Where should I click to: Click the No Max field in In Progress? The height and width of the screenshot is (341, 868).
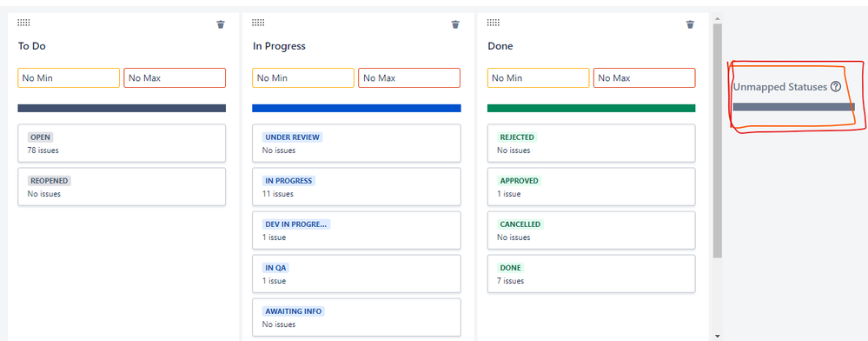tap(409, 78)
